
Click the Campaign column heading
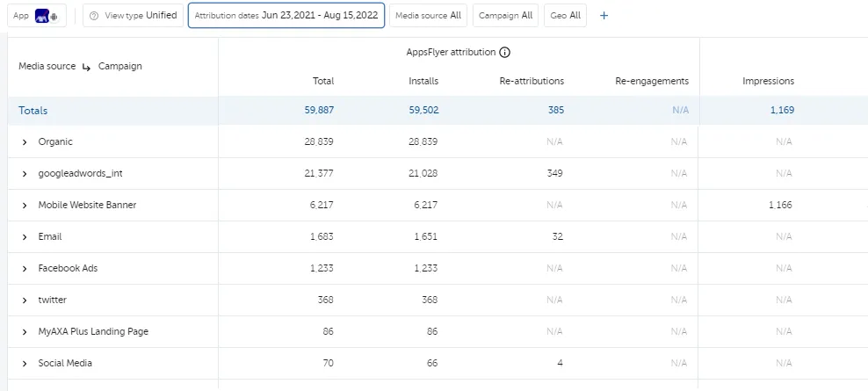tap(120, 66)
